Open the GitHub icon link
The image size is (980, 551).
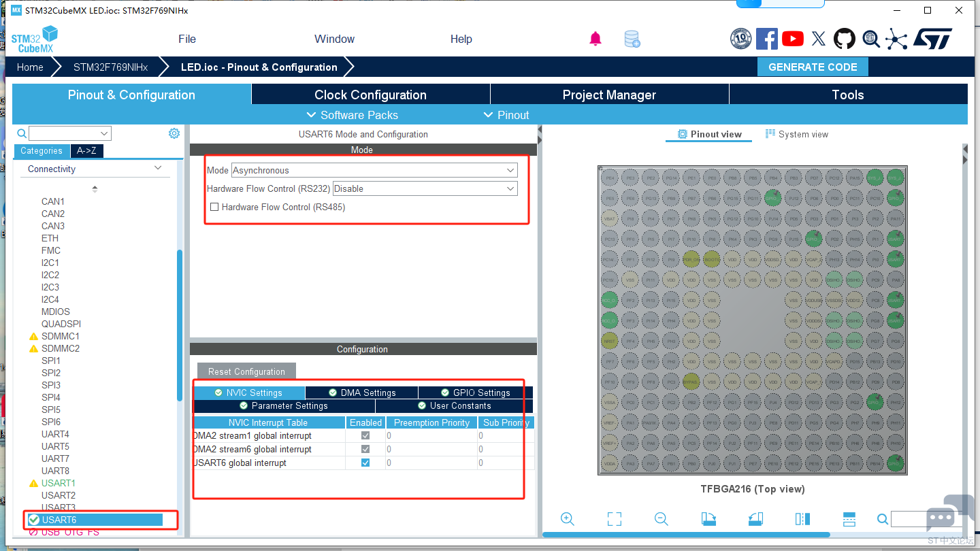(x=845, y=39)
